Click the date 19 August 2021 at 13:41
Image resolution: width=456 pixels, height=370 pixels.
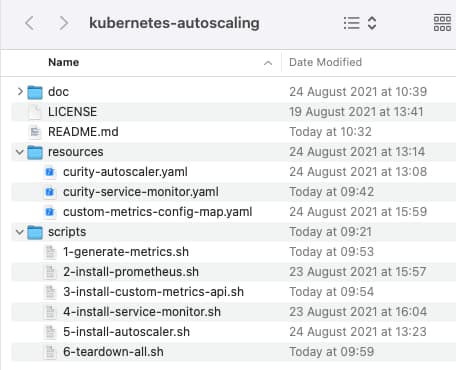coord(356,112)
